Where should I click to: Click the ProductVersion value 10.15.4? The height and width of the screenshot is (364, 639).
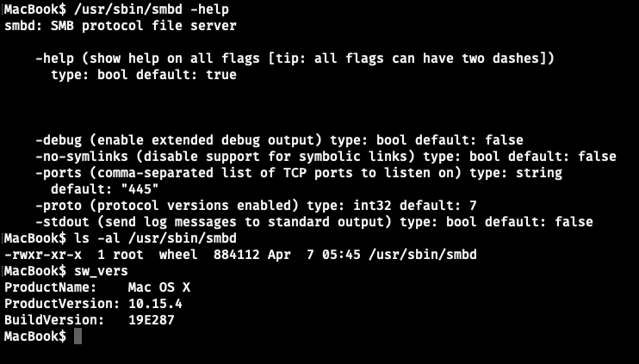point(155,303)
